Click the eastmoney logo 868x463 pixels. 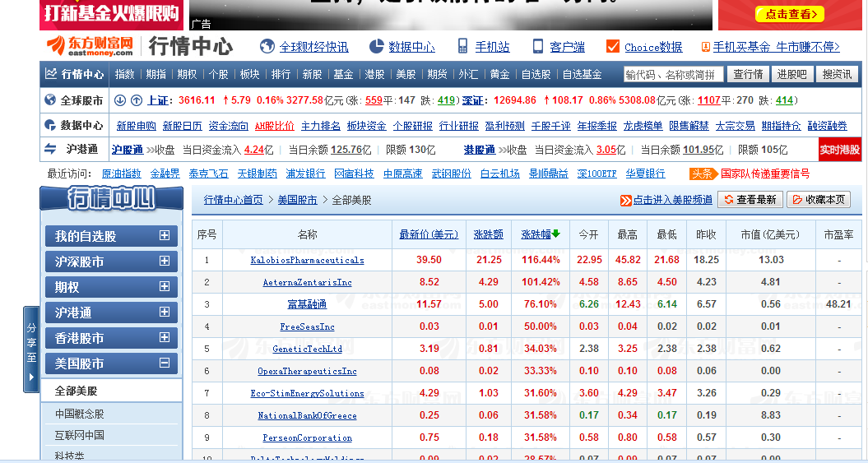pos(90,47)
